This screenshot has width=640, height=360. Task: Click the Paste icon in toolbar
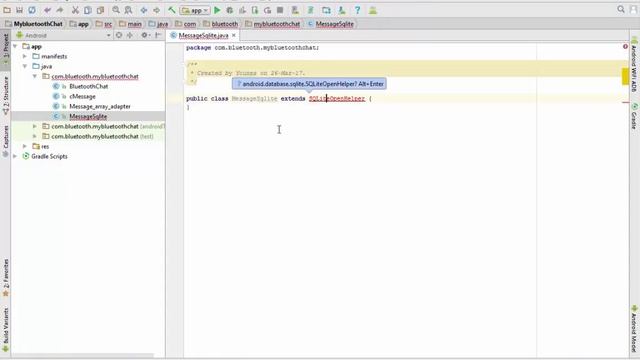point(100,10)
